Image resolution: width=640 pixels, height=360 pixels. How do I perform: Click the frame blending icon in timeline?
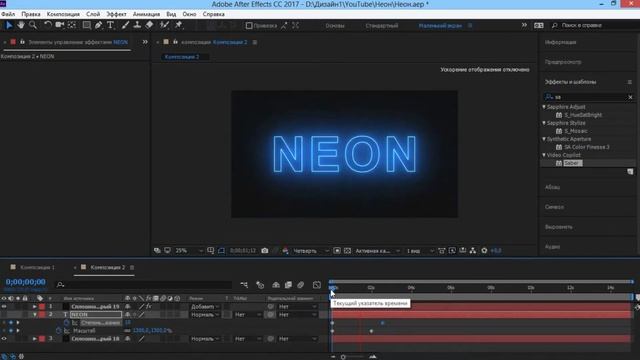[288, 285]
